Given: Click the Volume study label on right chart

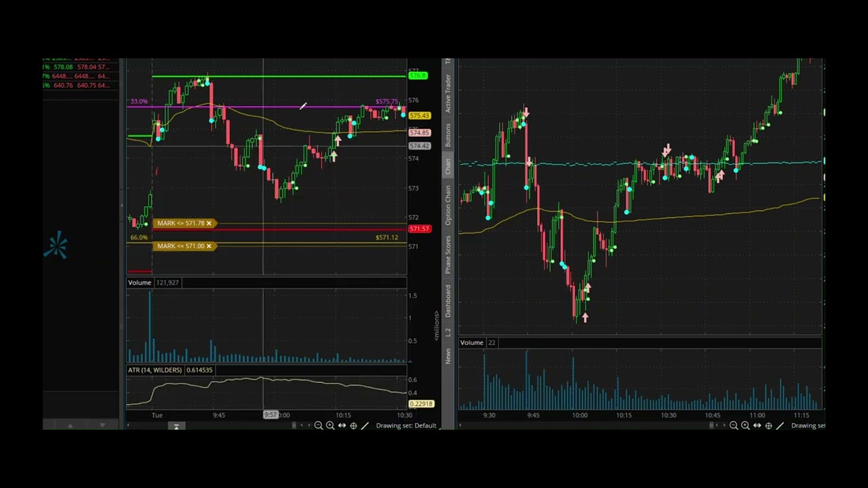Looking at the screenshot, I should click(x=472, y=342).
